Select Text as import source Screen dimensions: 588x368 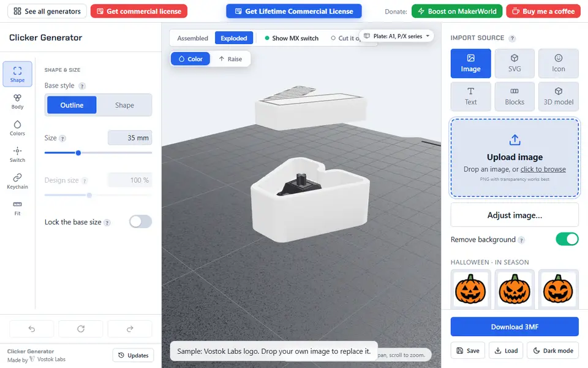coord(470,96)
